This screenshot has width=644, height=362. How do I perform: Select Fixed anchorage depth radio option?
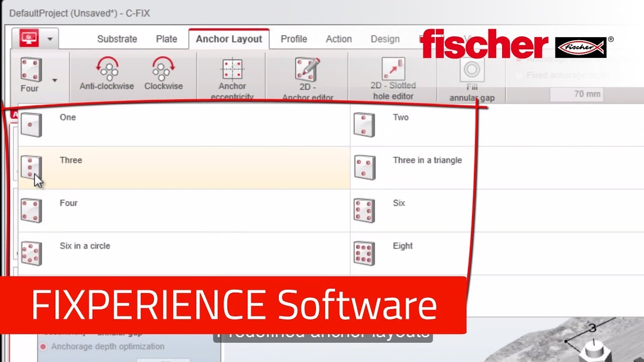[x=519, y=75]
